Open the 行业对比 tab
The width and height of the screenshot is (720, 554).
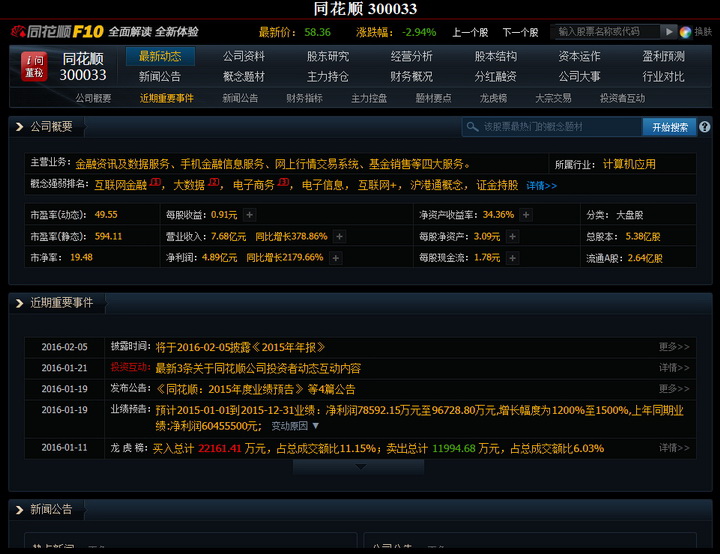[663, 77]
